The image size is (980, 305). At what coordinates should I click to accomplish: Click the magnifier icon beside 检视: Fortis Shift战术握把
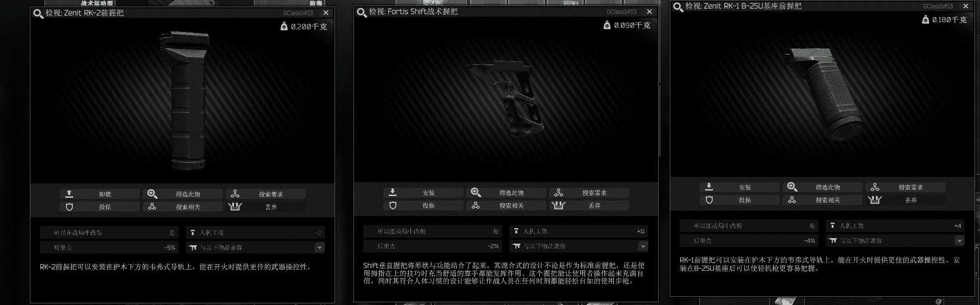(362, 12)
